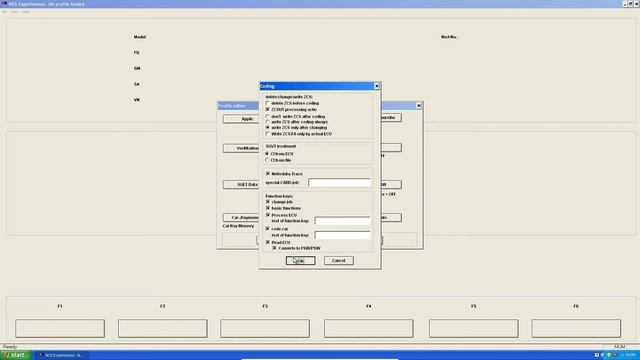Click Applic button in Profile editor
Screen dimensions: 640x360
coord(241,119)
